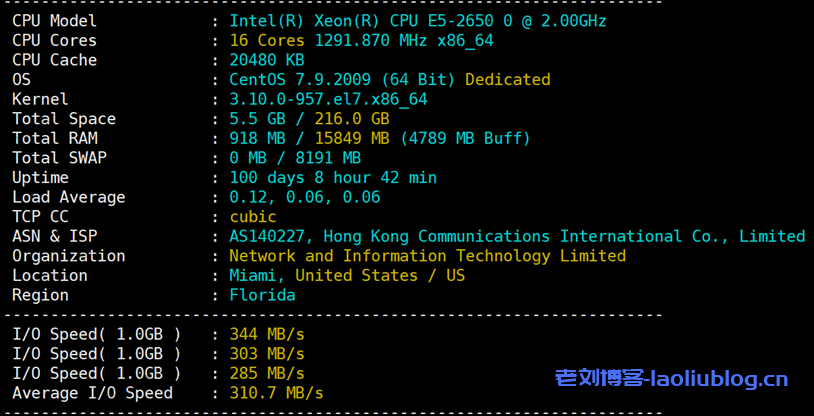Click the 285 MB/s I/O speed result
814x416 pixels.
[x=267, y=373]
